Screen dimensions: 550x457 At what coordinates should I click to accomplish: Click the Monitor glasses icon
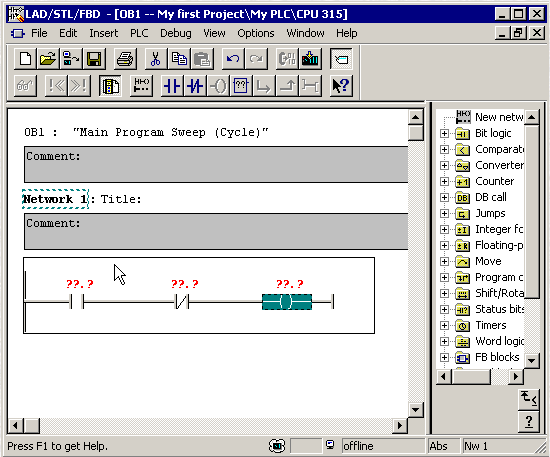point(25,86)
